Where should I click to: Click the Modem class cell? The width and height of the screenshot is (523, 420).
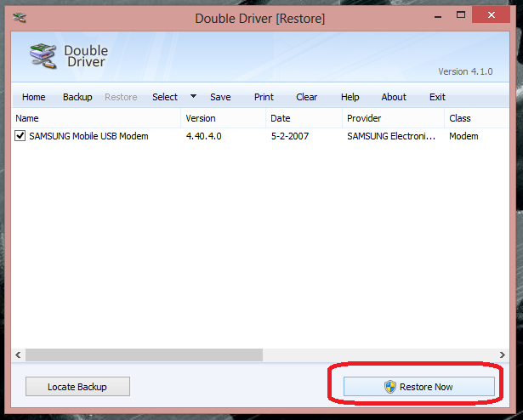click(463, 136)
